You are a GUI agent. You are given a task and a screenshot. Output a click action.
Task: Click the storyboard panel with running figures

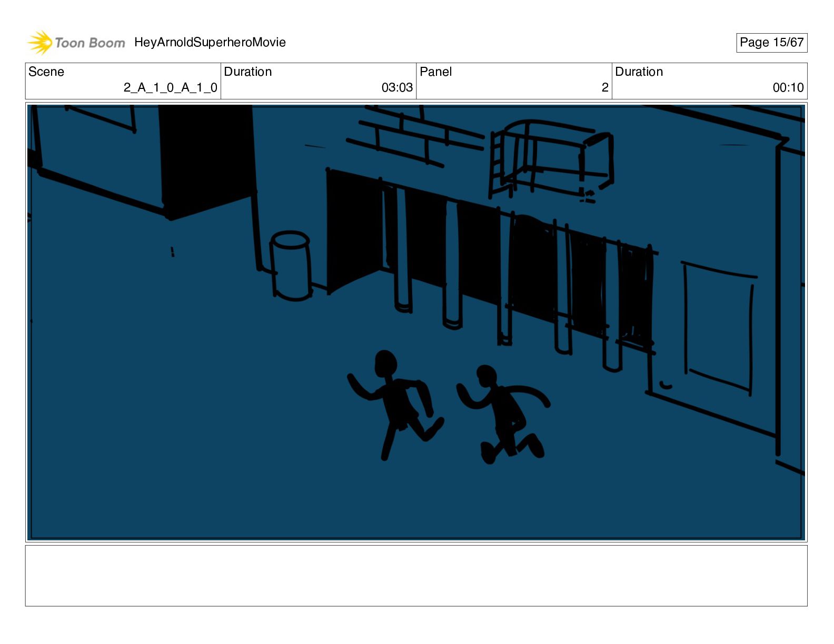pyautogui.click(x=416, y=323)
